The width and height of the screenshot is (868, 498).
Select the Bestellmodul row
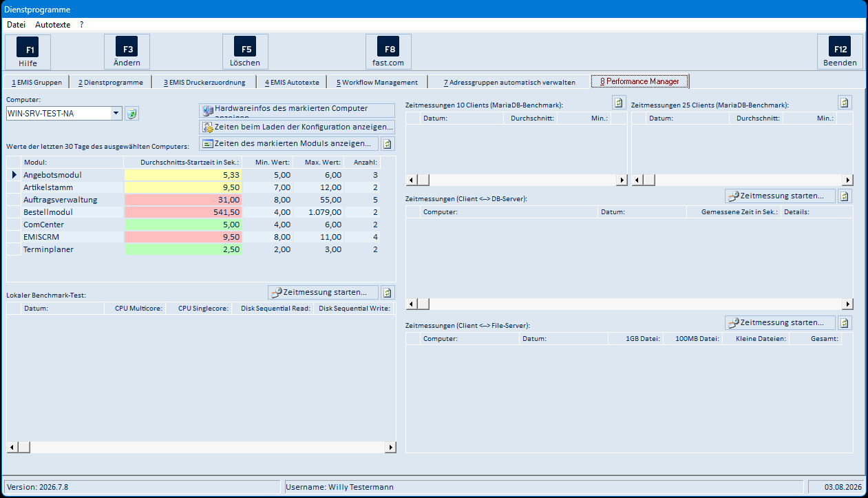pyautogui.click(x=193, y=212)
